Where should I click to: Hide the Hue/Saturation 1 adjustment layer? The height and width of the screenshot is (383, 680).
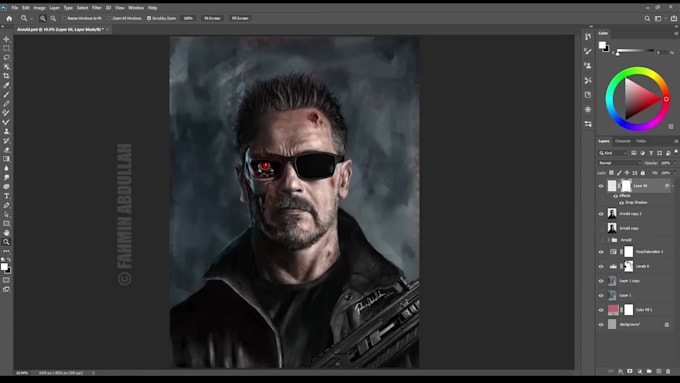(601, 252)
